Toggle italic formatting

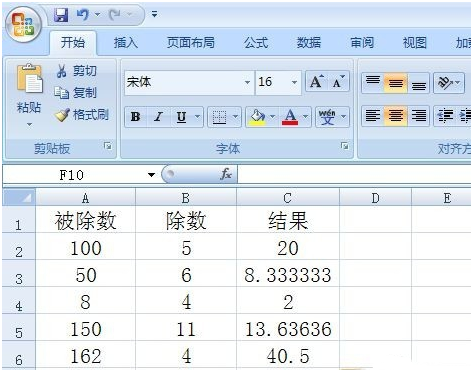158,117
